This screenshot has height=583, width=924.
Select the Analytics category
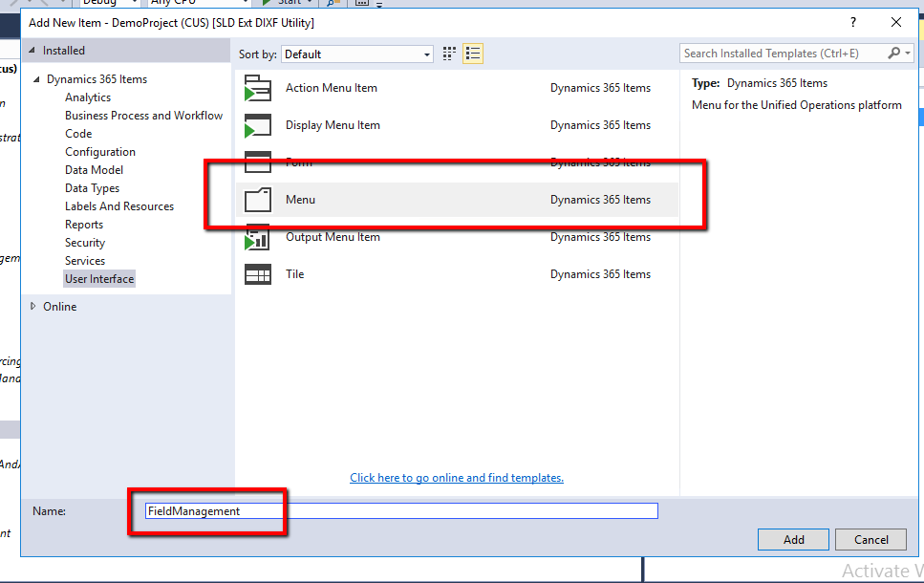pyautogui.click(x=88, y=97)
